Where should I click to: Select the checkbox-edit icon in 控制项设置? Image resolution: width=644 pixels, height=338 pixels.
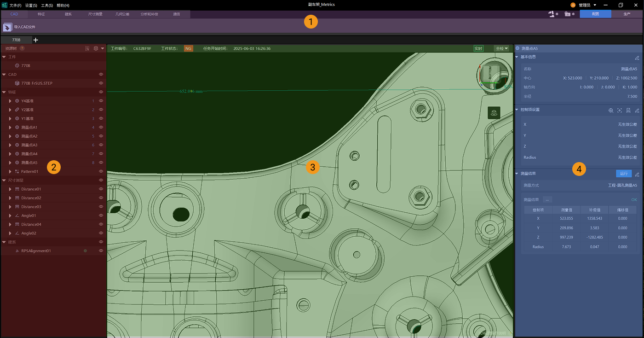(x=628, y=111)
